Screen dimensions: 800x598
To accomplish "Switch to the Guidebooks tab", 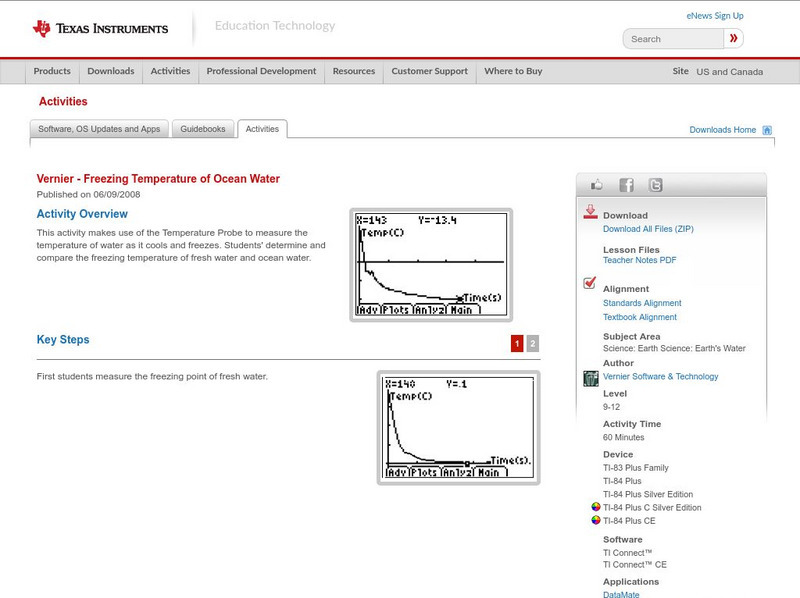I will click(x=204, y=129).
